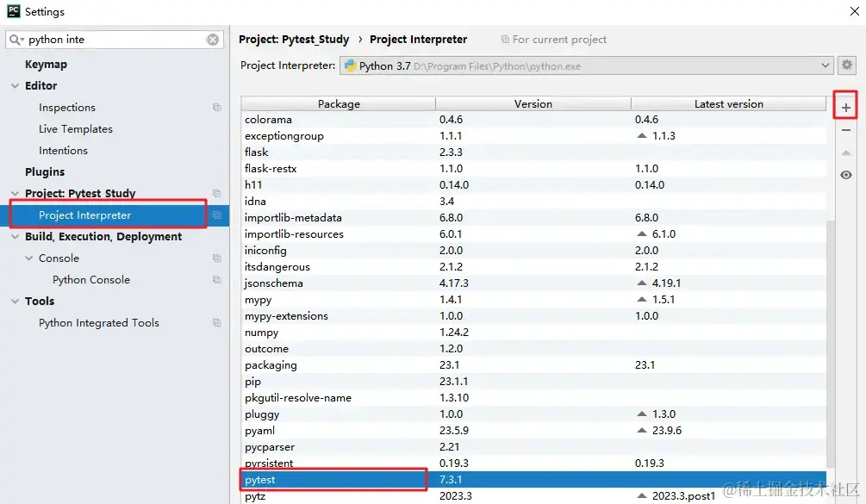The image size is (866, 504).
Task: Click the plus icon to install a package
Action: click(845, 108)
